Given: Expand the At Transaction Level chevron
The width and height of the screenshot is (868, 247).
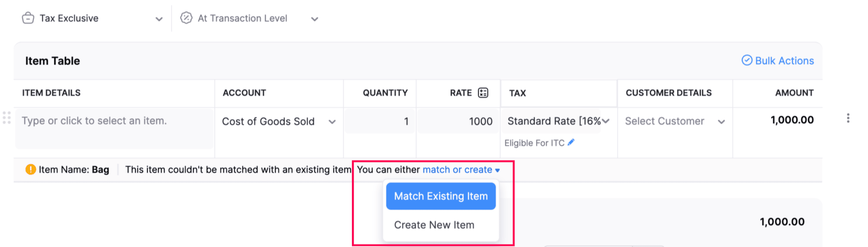Looking at the screenshot, I should click(x=314, y=18).
